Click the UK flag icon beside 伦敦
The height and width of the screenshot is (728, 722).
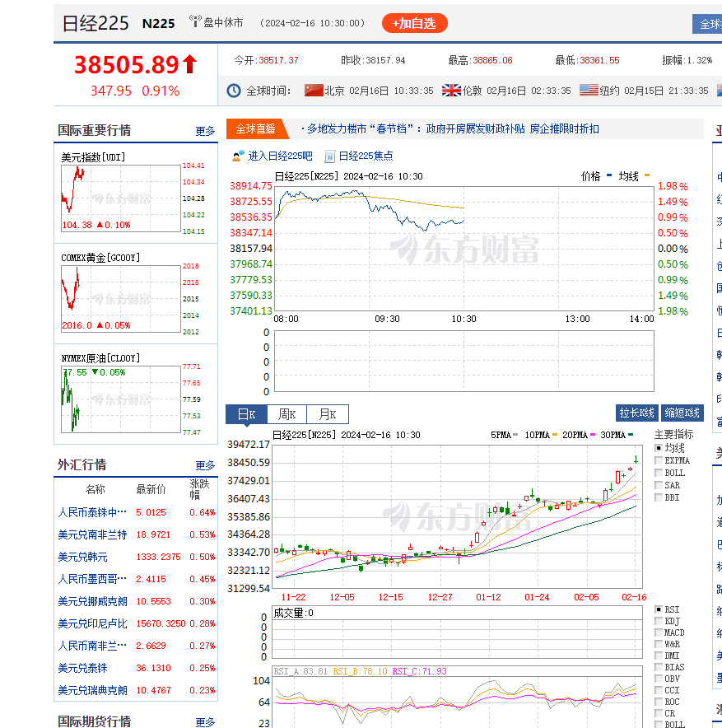[x=451, y=90]
